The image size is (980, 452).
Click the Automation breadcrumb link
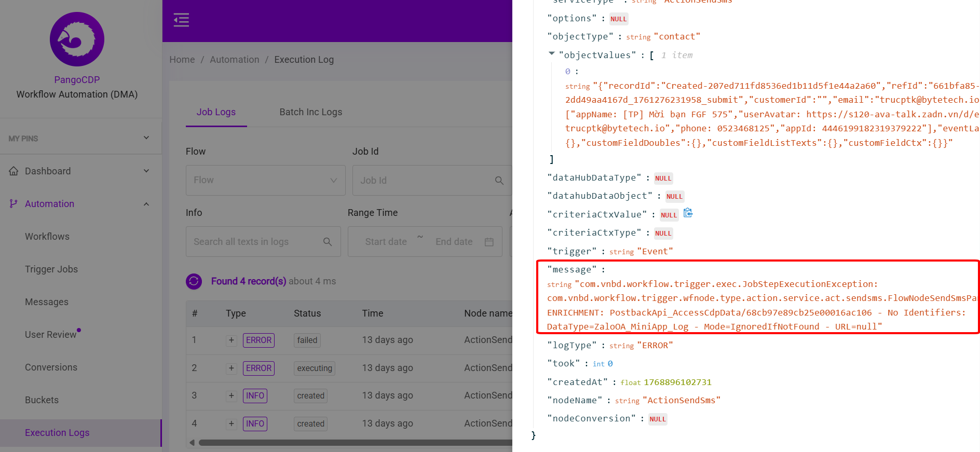[234, 60]
